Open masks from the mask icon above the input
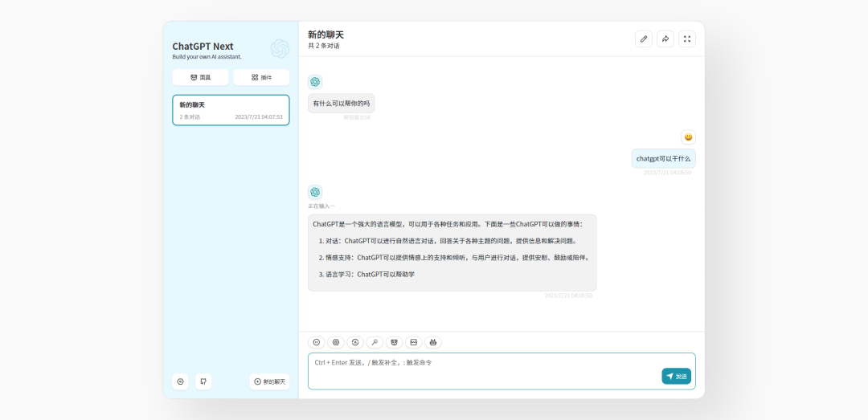Image resolution: width=868 pixels, height=420 pixels. (394, 343)
